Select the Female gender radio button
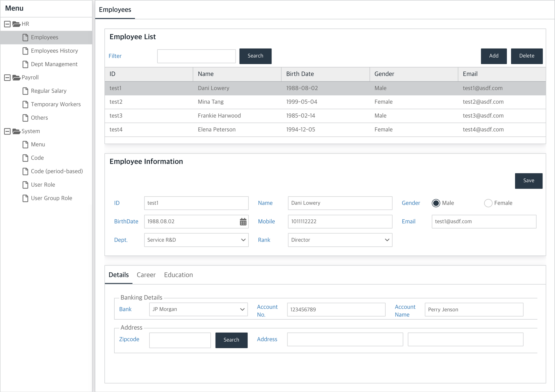This screenshot has width=555, height=392. coord(488,203)
